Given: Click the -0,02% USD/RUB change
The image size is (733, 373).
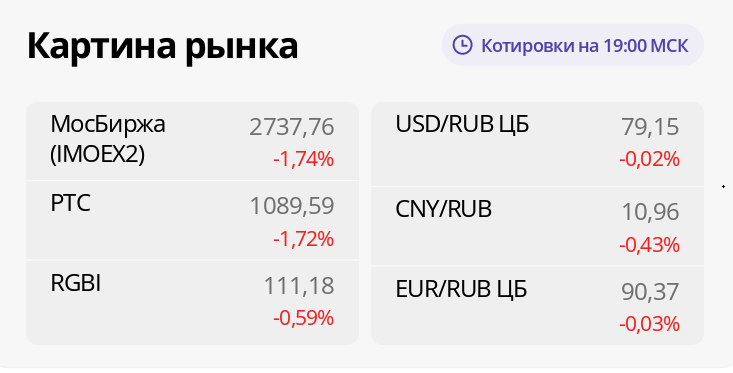Looking at the screenshot, I should point(649,160).
